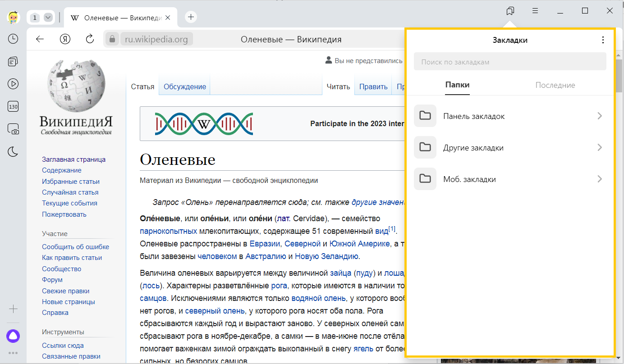This screenshot has height=364, width=624.
Task: Switch to the Последние bookmarks tab
Action: coord(555,85)
